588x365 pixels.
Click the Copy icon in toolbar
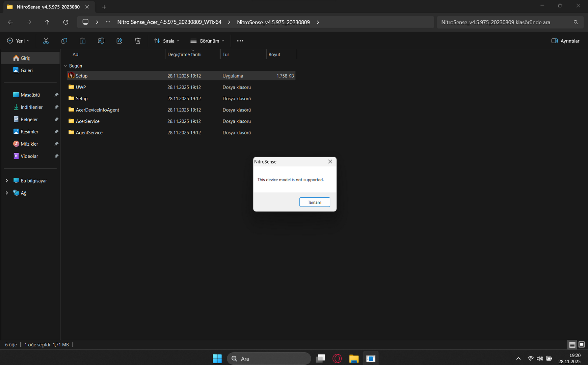[64, 41]
